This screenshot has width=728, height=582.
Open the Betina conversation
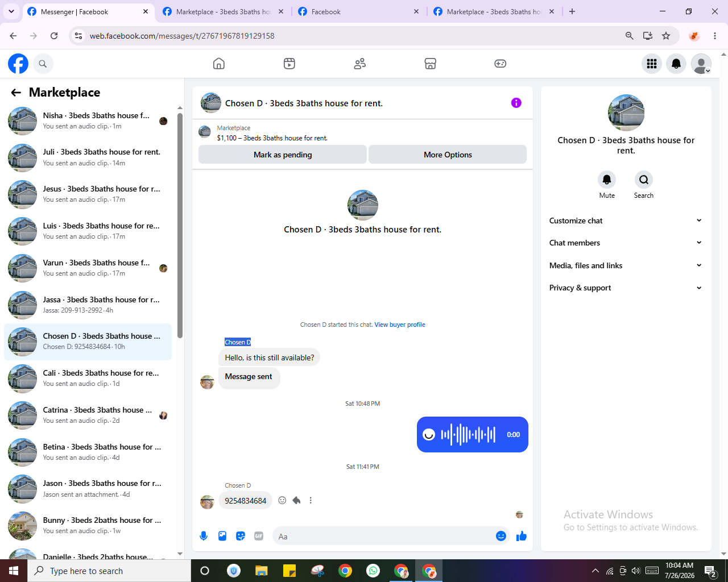point(88,452)
